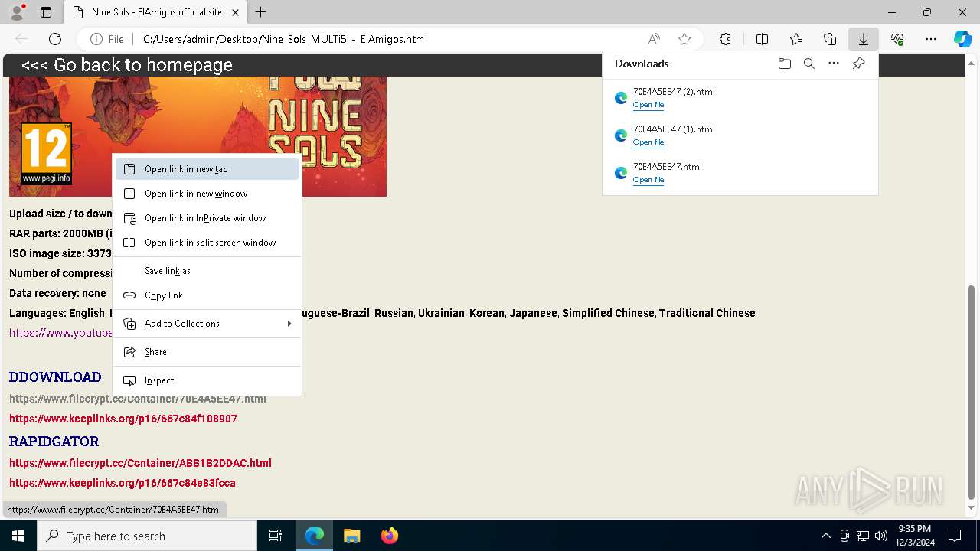Click the taskbar clock showing 9:35 PM
This screenshot has width=980, height=551.
(x=914, y=536)
